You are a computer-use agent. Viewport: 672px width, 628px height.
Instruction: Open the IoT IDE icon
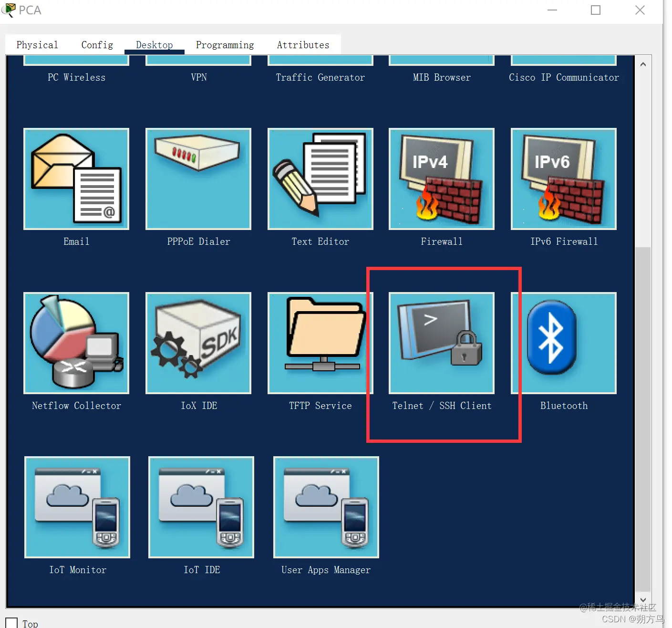[201, 507]
